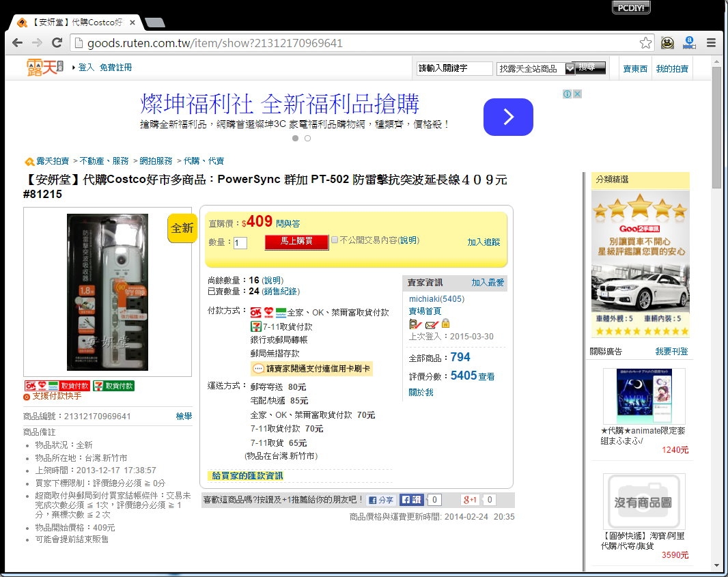Viewport: 728px width, 577px height.
Task: Click the product photo thumbnail
Action: point(107,292)
